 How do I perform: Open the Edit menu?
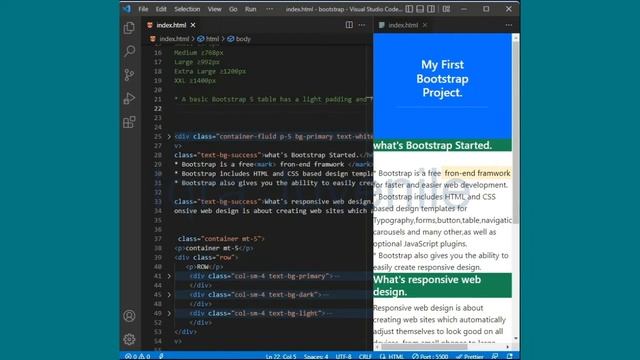161,9
